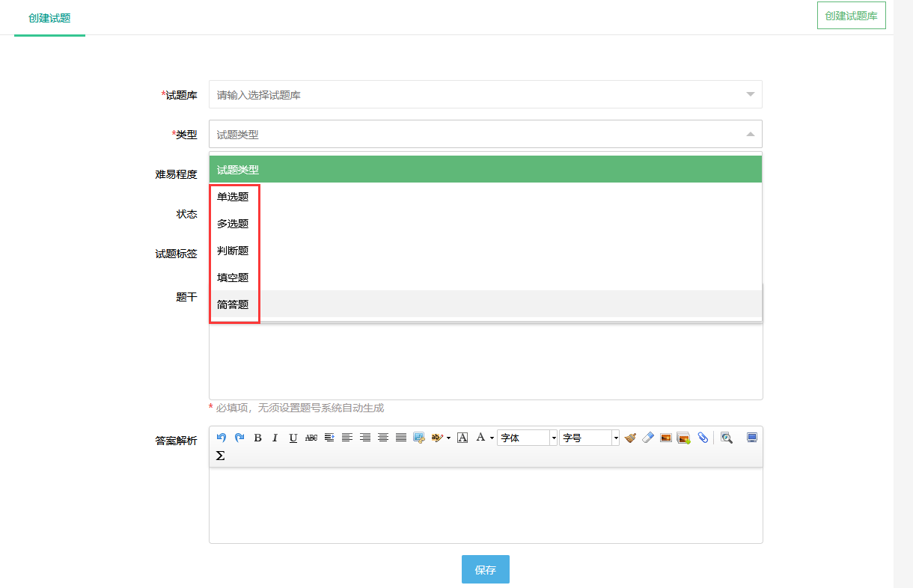The image size is (913, 588).
Task: Pick the 简答题 option
Action: tap(233, 304)
